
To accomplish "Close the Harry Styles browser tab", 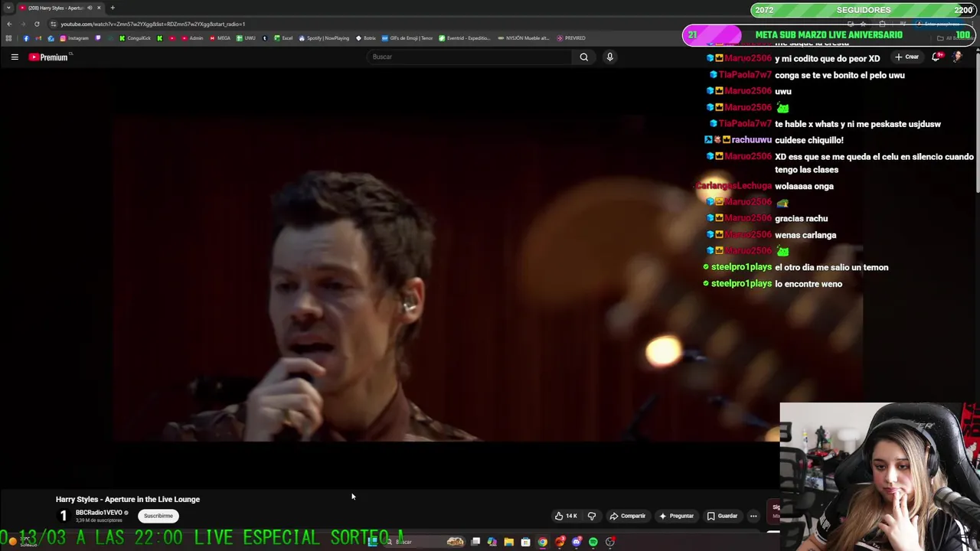I will [x=99, y=8].
